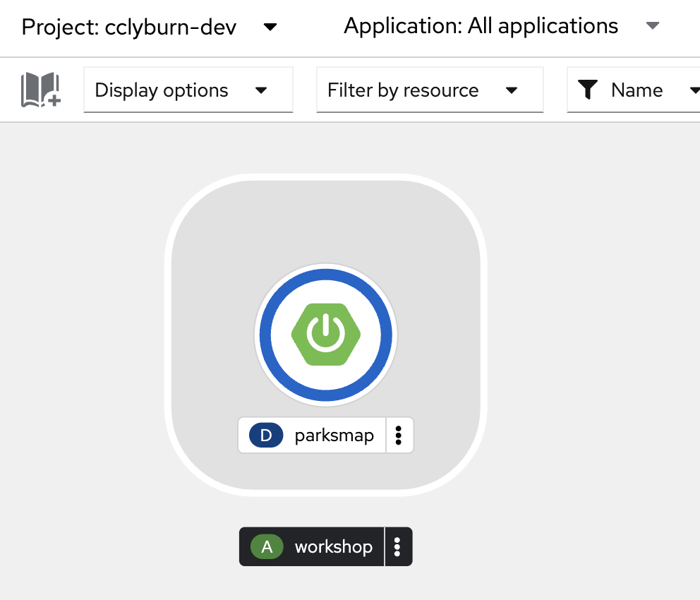Viewport: 700px width, 600px height.
Task: Open the Filter by resource dropdown
Action: pyautogui.click(x=429, y=90)
